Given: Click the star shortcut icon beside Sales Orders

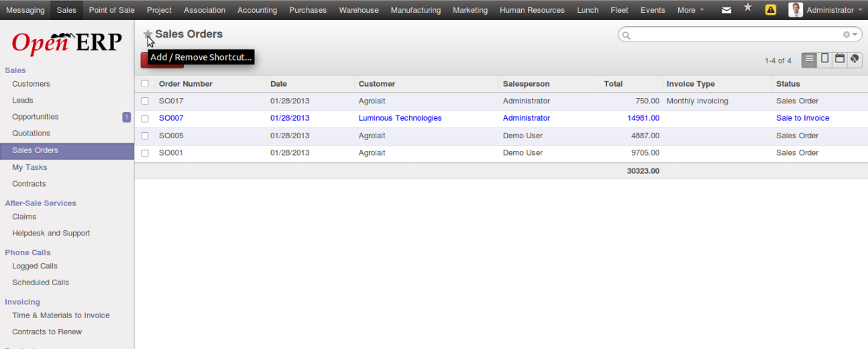Looking at the screenshot, I should click(x=148, y=34).
